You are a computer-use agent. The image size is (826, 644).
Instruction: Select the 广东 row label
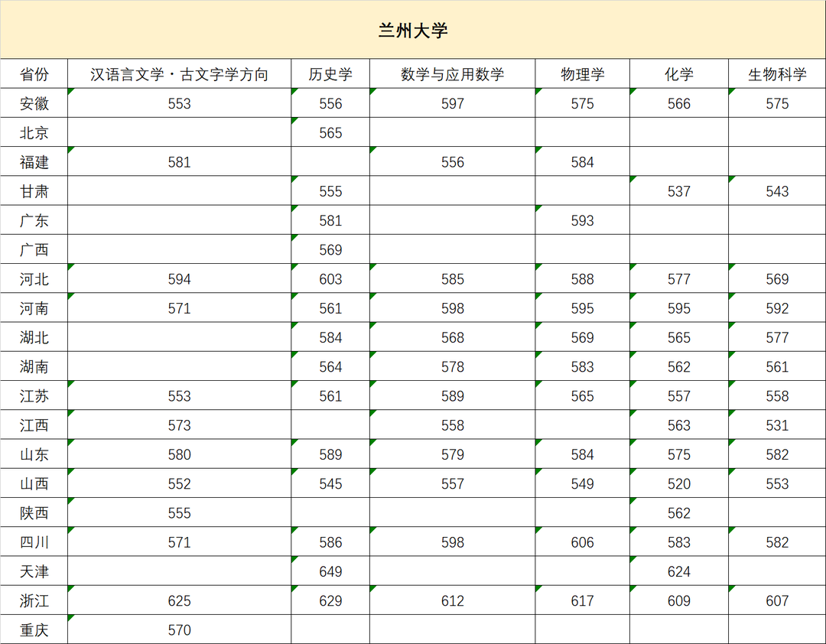(34, 220)
